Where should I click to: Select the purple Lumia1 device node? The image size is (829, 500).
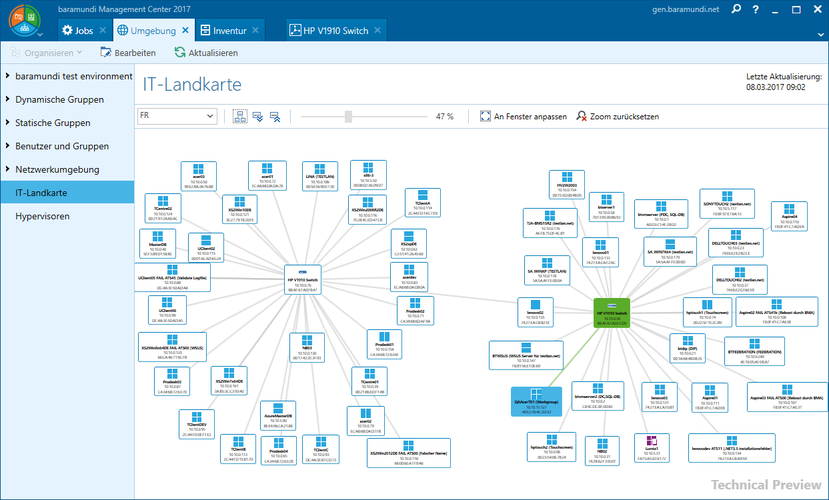(x=651, y=448)
